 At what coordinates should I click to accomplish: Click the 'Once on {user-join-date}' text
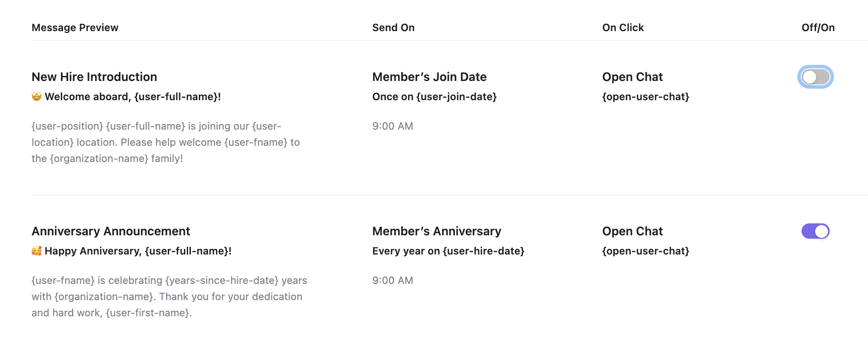tap(434, 97)
